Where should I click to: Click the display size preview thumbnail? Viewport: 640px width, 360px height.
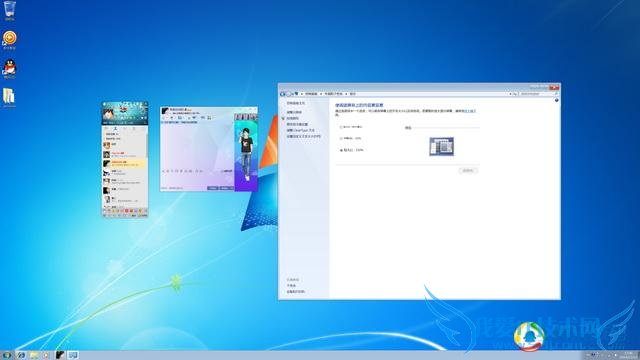click(441, 147)
